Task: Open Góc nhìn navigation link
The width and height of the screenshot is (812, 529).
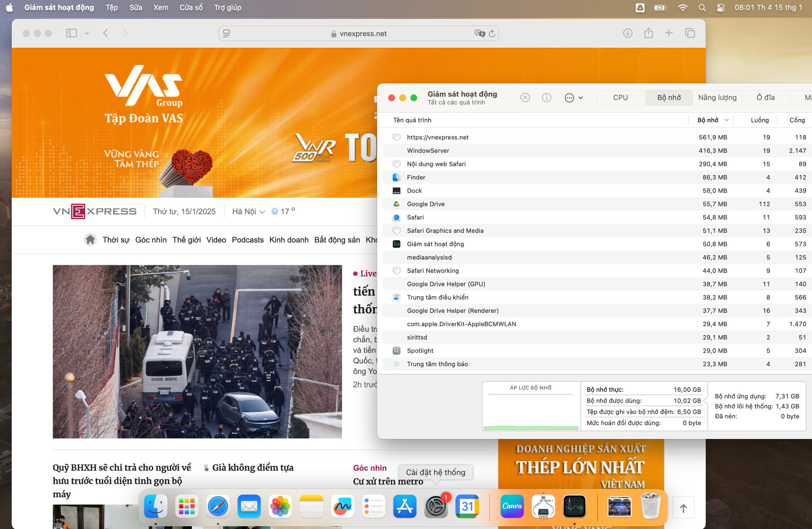Action: click(x=151, y=240)
